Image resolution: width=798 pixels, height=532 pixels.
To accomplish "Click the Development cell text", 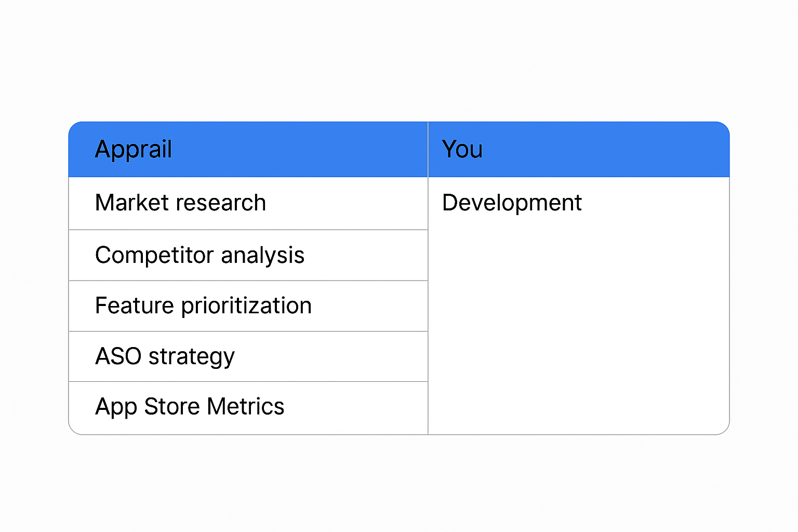I will click(x=512, y=203).
